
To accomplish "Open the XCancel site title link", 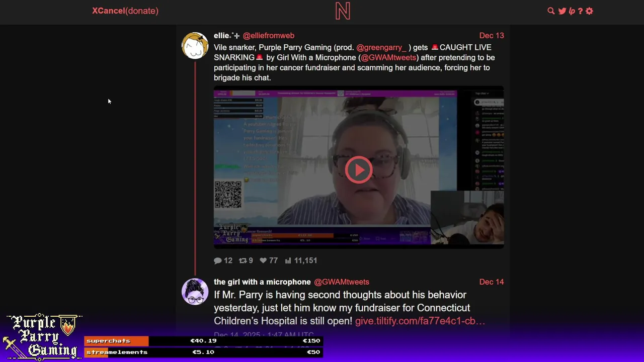I will [x=108, y=11].
